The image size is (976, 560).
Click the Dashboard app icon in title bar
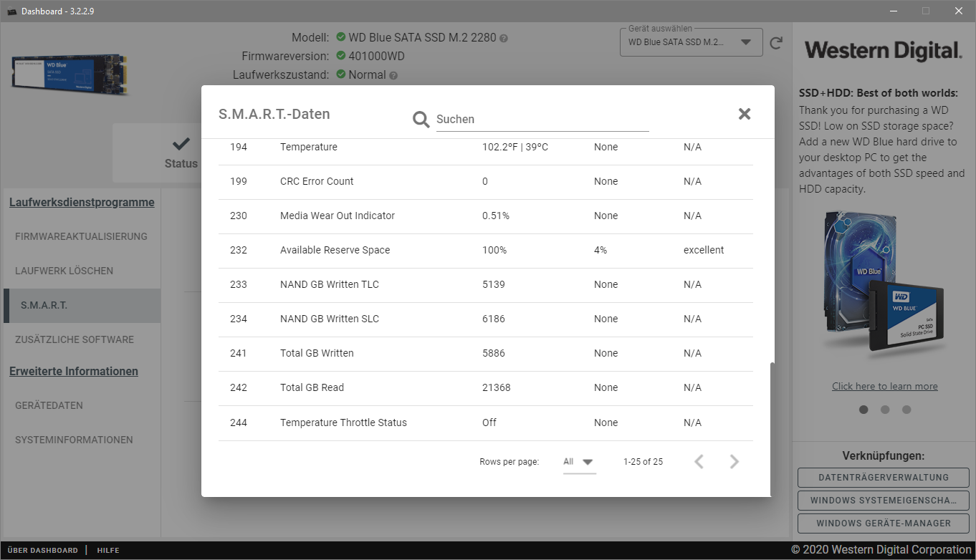pyautogui.click(x=11, y=11)
